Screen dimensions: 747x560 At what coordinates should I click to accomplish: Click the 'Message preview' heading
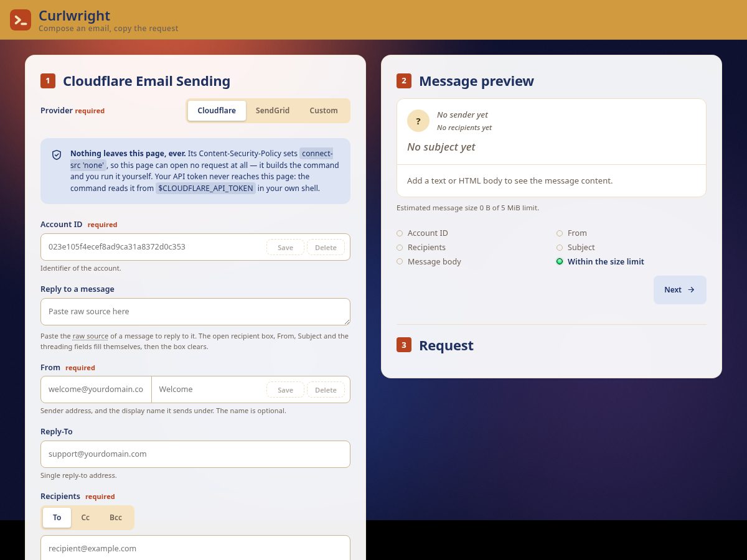(x=476, y=82)
